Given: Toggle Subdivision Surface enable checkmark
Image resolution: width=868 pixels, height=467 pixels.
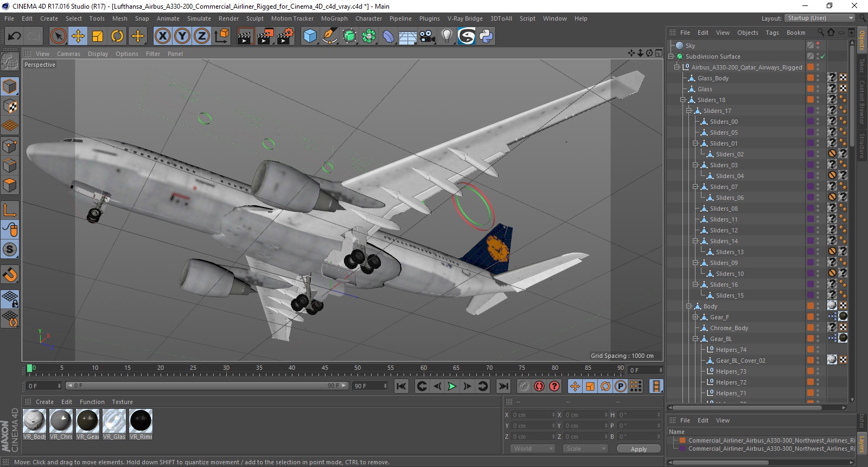Looking at the screenshot, I should point(823,56).
